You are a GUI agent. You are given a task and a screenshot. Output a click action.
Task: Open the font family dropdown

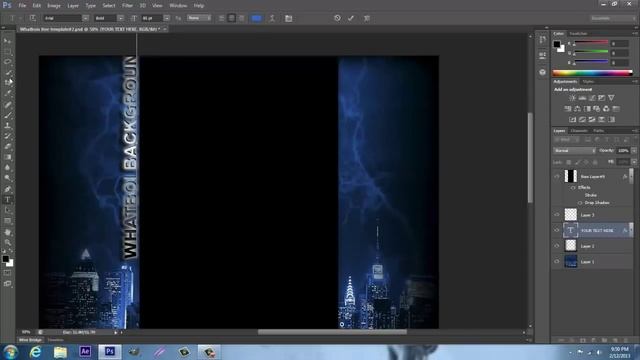[x=85, y=18]
